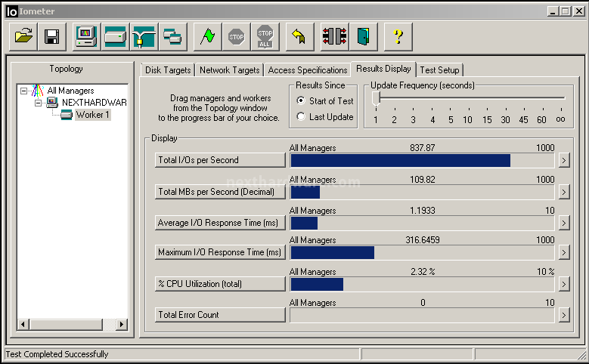This screenshot has height=364, width=589.
Task: Save test configuration floppy icon
Action: 52,37
